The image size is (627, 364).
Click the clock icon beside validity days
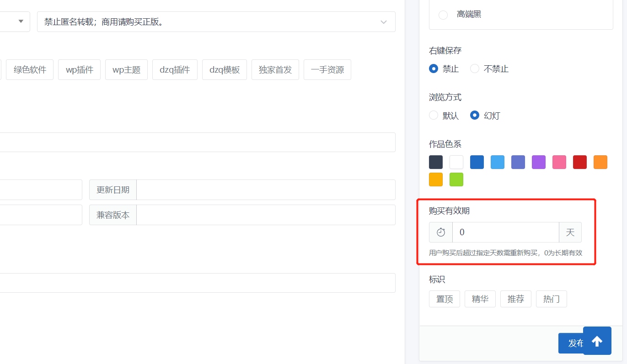441,232
